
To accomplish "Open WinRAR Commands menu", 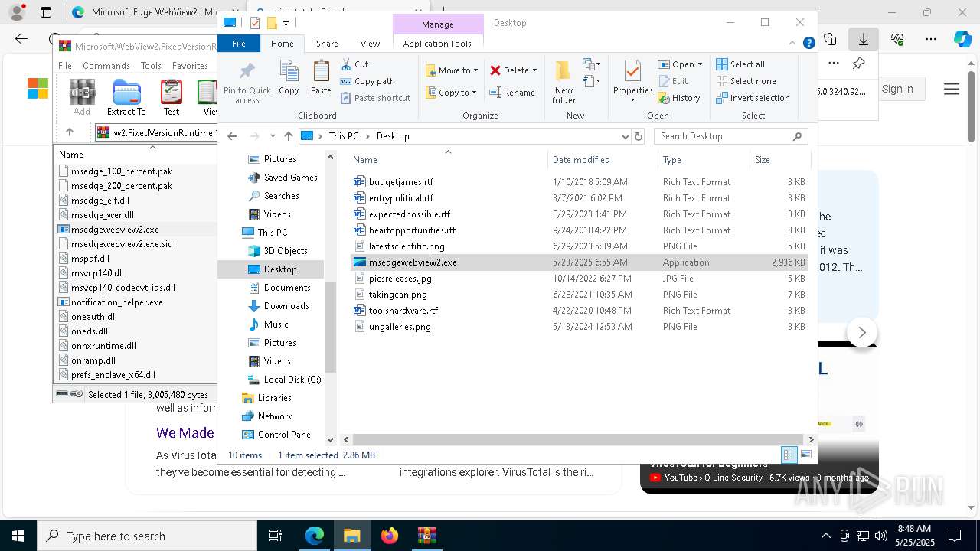I will [106, 66].
